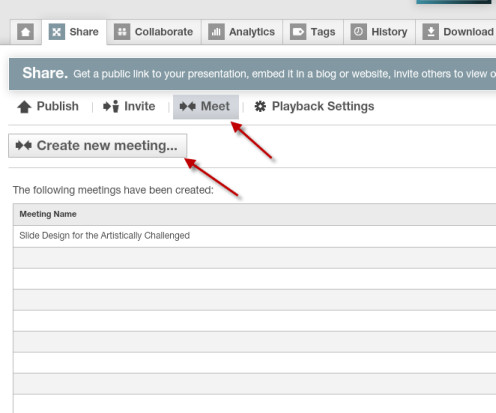Select the Slide Design meeting row

[255, 236]
